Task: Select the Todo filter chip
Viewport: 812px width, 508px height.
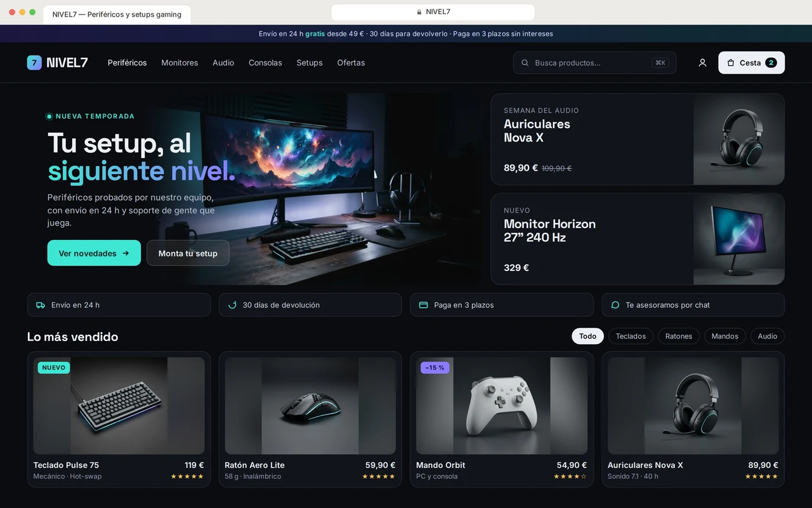Action: tap(587, 336)
